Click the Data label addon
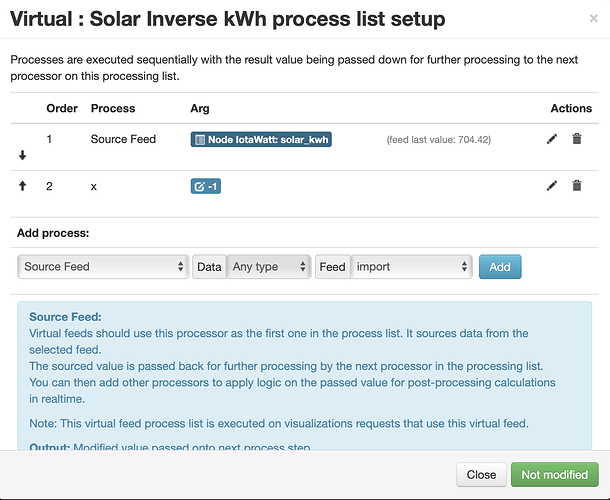This screenshot has width=610, height=500. [x=209, y=267]
